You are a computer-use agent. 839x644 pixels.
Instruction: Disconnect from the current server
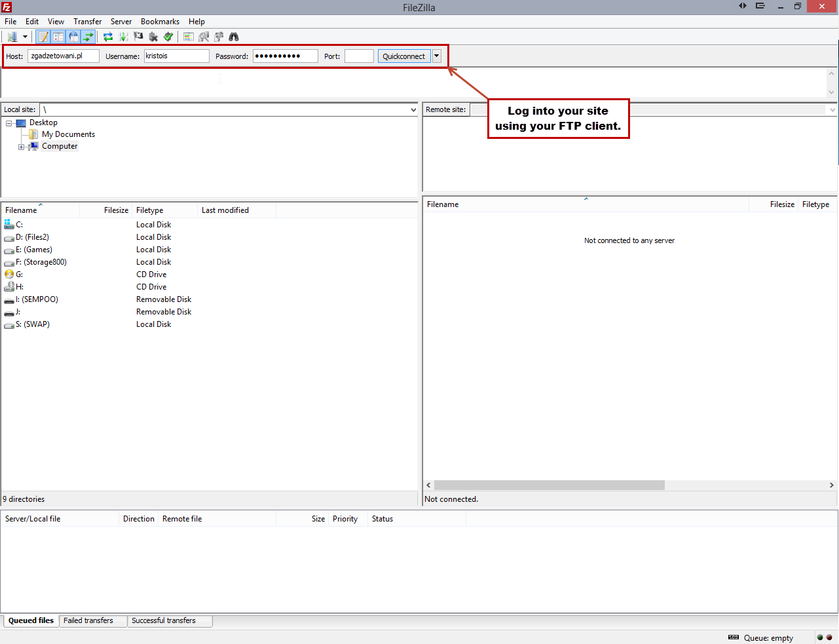tap(153, 37)
